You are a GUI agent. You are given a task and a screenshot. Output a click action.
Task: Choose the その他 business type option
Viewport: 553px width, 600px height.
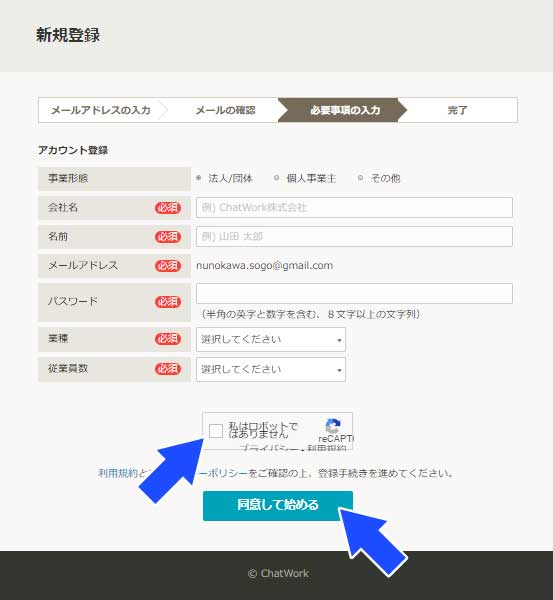pyautogui.click(x=360, y=178)
